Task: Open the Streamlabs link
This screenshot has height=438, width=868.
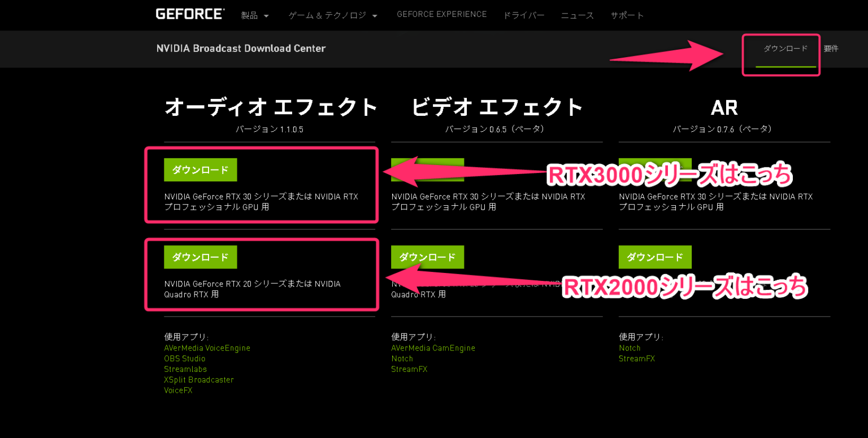Action: [185, 368]
